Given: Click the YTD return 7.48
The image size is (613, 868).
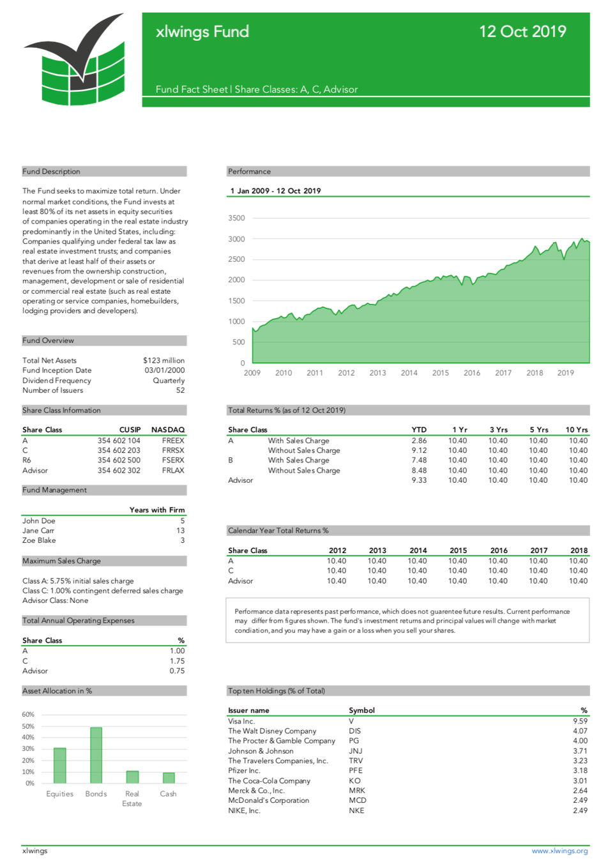Looking at the screenshot, I should [x=419, y=460].
